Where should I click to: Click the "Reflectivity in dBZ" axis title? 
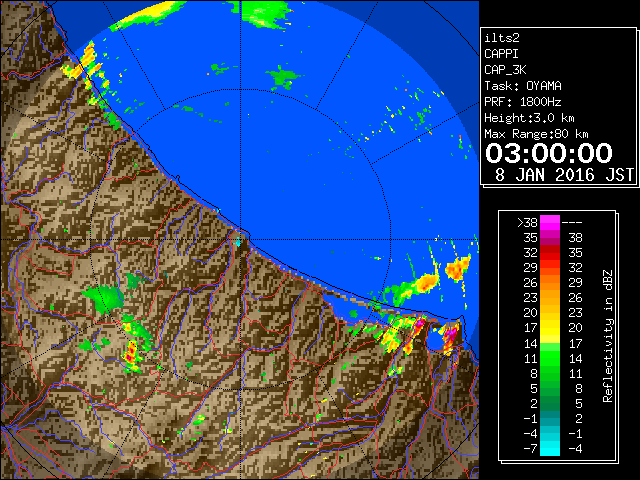click(x=608, y=336)
